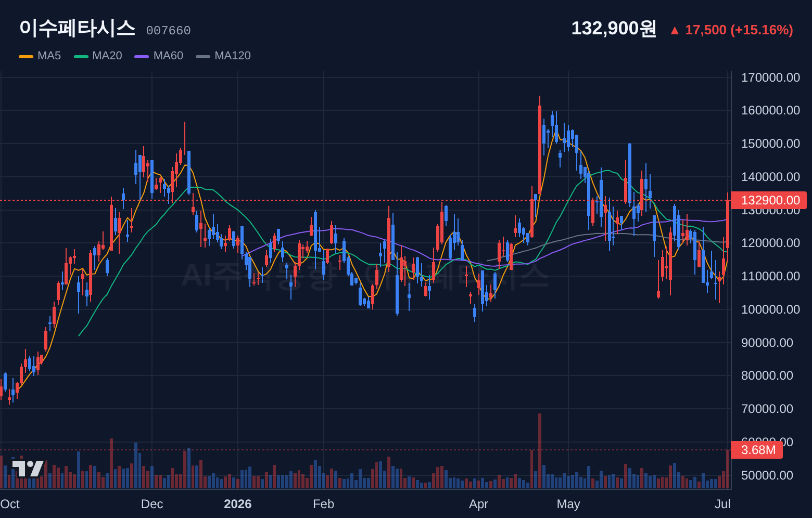
Task: Click the Dec time axis label
Action: 152,504
